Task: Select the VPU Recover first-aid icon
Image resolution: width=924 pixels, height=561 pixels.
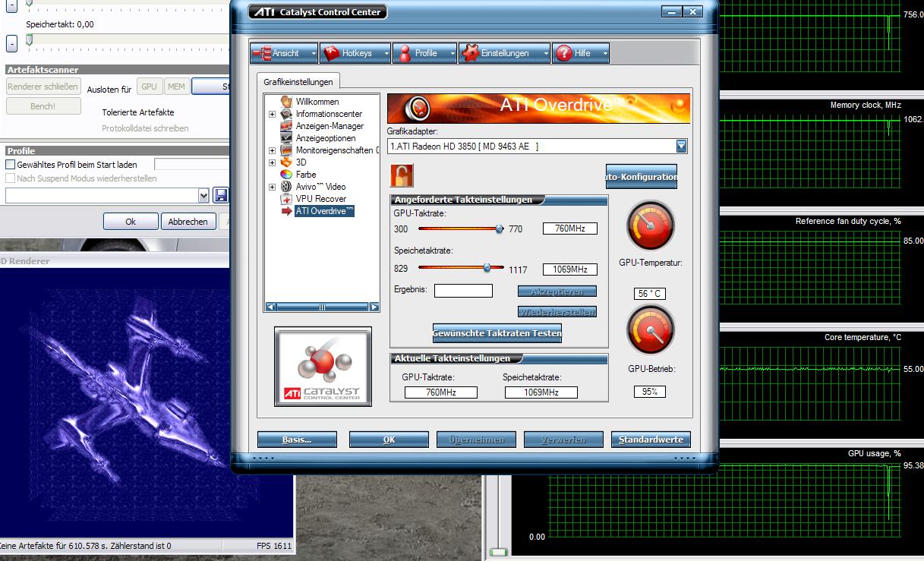Action: click(x=286, y=199)
